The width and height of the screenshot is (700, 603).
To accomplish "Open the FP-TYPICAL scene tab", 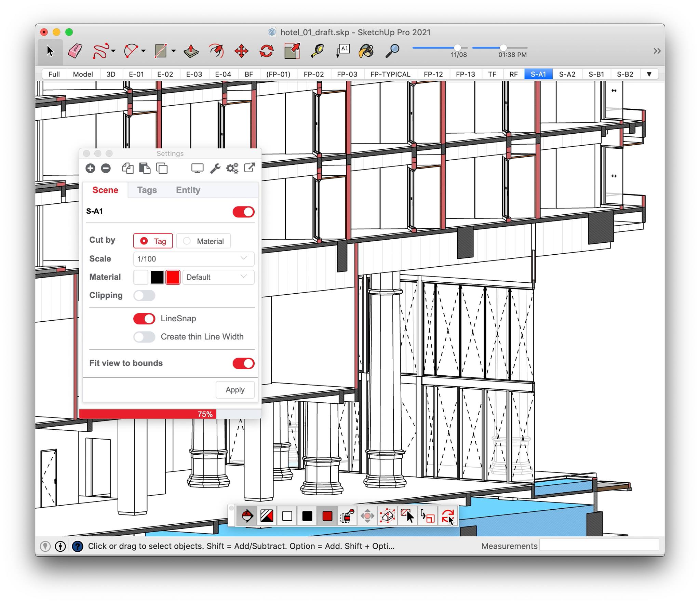I will click(390, 74).
